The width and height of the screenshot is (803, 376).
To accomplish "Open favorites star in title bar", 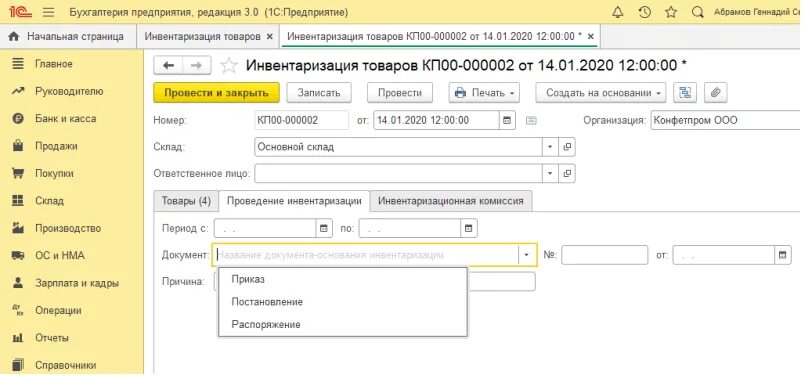I will (x=671, y=12).
